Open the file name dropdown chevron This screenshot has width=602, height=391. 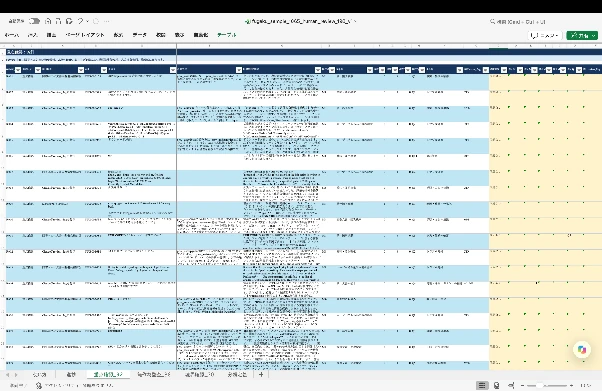click(354, 22)
